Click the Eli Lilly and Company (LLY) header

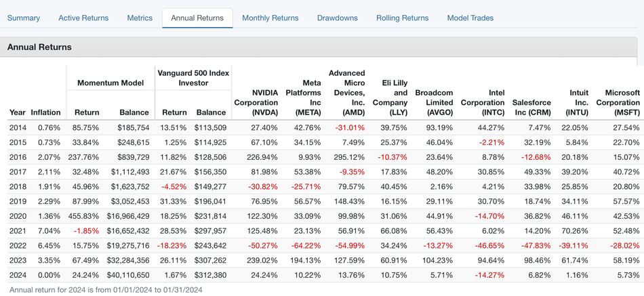[x=390, y=98]
